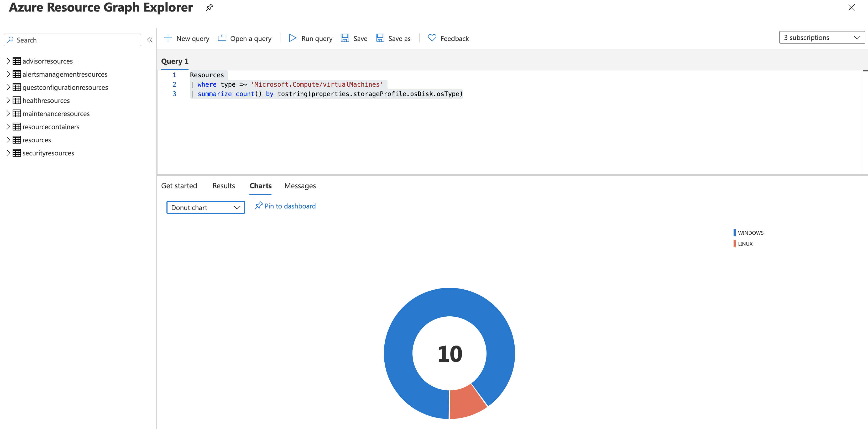Click the LINUX legend label

[745, 244]
